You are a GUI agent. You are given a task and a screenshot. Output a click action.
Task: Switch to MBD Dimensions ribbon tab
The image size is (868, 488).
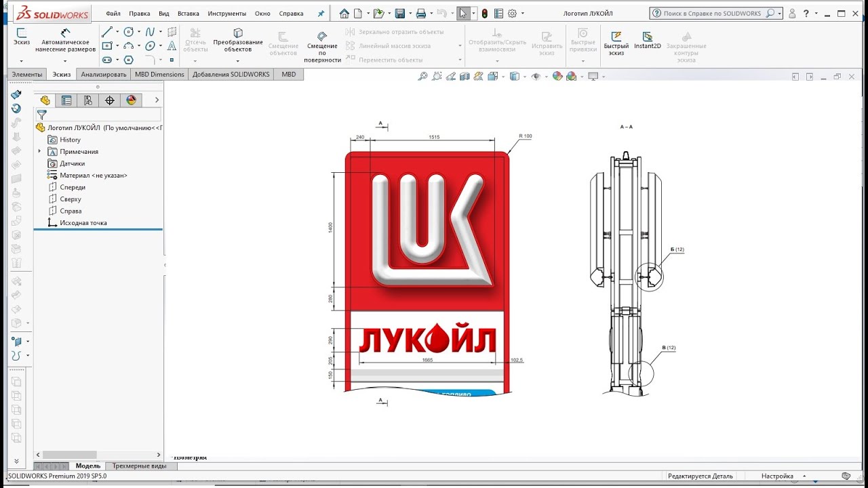(159, 74)
